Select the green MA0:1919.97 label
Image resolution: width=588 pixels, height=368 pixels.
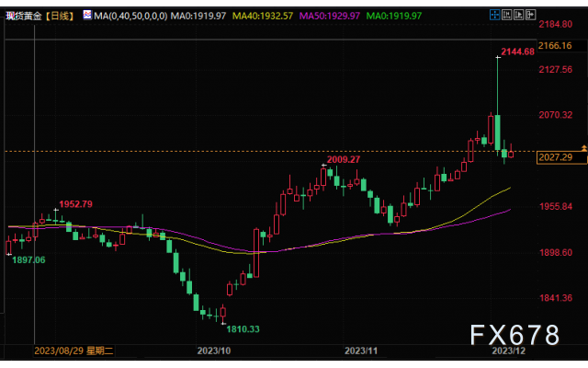point(394,17)
